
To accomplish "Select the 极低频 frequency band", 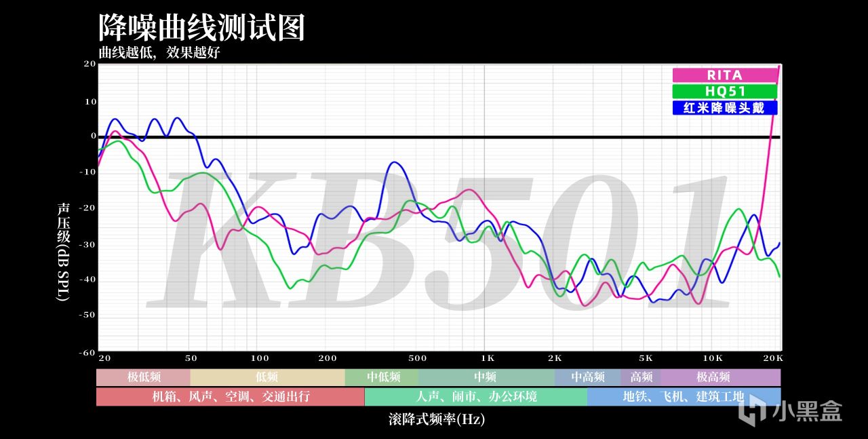I will pyautogui.click(x=143, y=377).
